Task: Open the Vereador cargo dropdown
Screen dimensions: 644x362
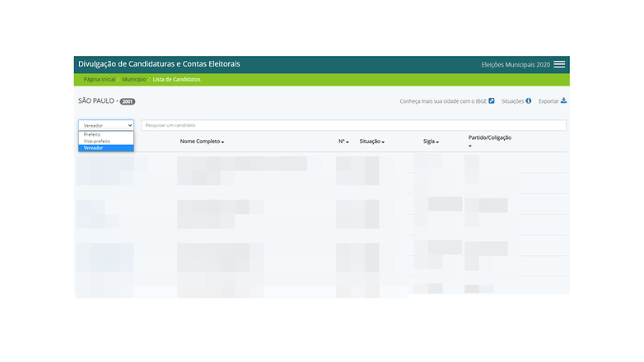Action: 106,125
